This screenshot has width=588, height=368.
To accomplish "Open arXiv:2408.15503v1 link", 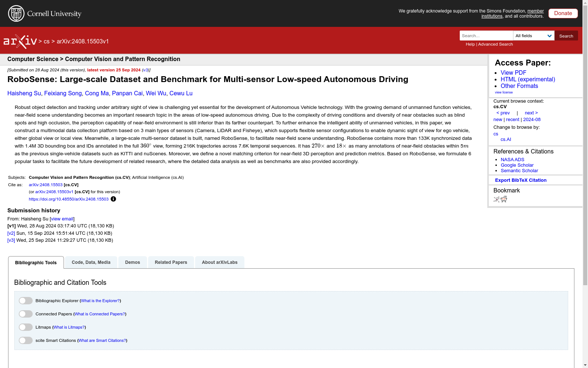I will coord(54,192).
